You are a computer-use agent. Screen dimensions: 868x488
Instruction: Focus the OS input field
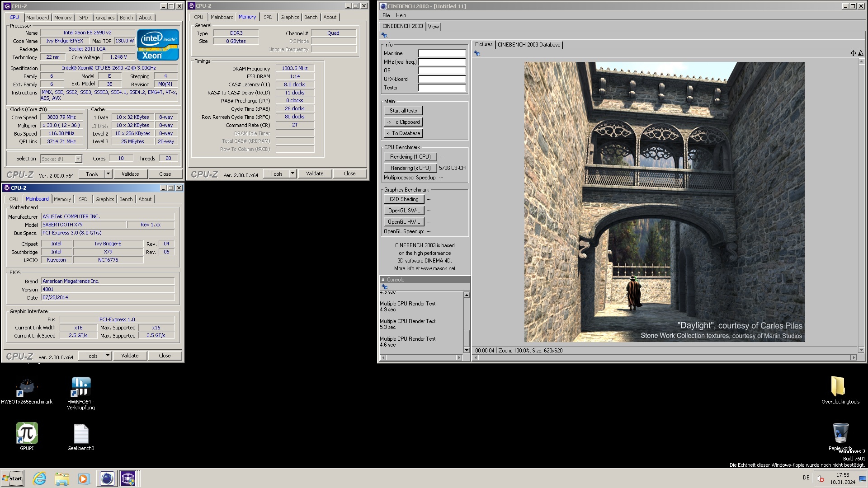click(441, 70)
